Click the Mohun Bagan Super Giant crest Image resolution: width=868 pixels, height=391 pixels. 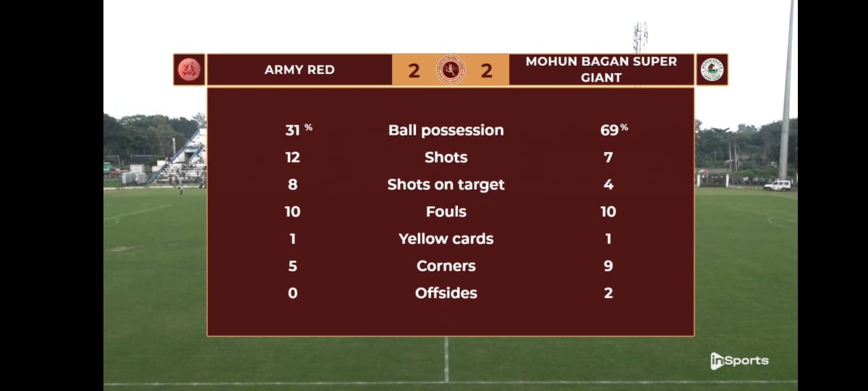(712, 70)
